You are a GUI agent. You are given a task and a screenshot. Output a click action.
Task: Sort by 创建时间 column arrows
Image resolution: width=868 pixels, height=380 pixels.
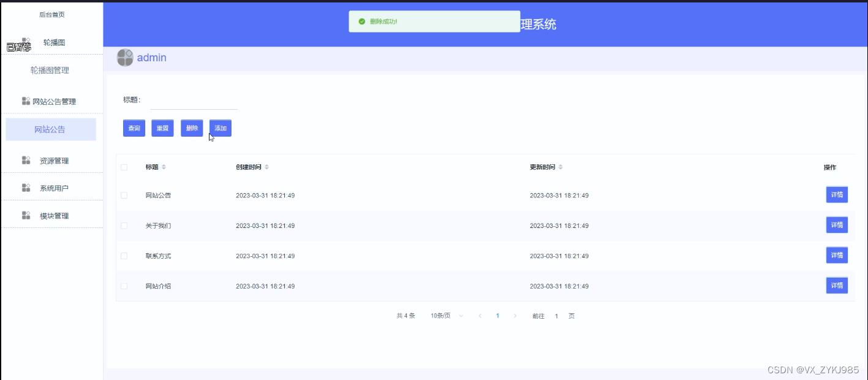[266, 167]
